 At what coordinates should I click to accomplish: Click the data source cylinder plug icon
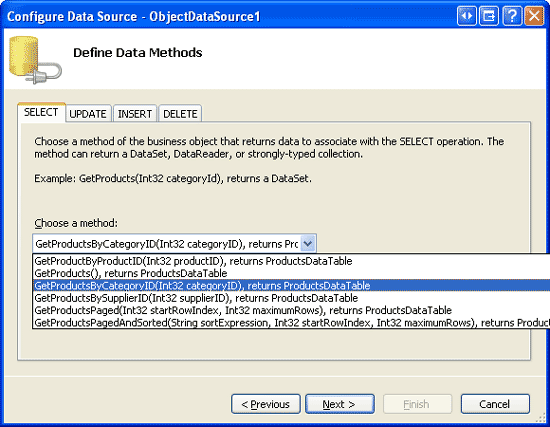(x=35, y=60)
